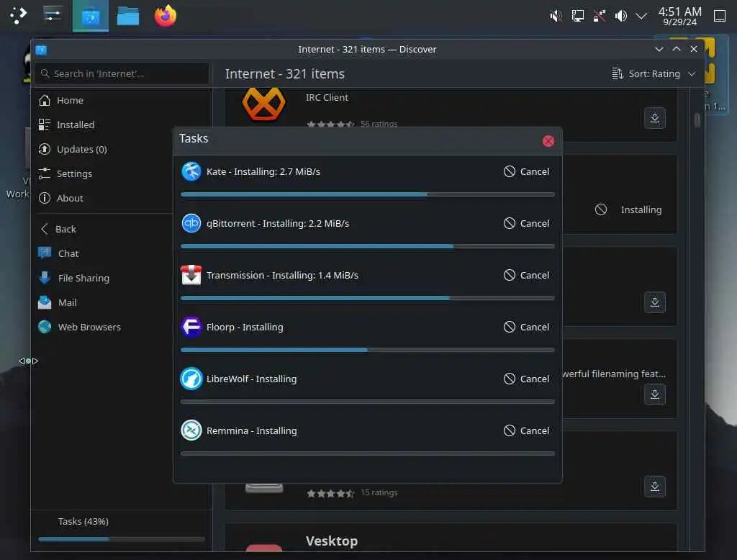Open the clock showing 4:51 AM
This screenshot has width=737, height=560.
point(679,16)
